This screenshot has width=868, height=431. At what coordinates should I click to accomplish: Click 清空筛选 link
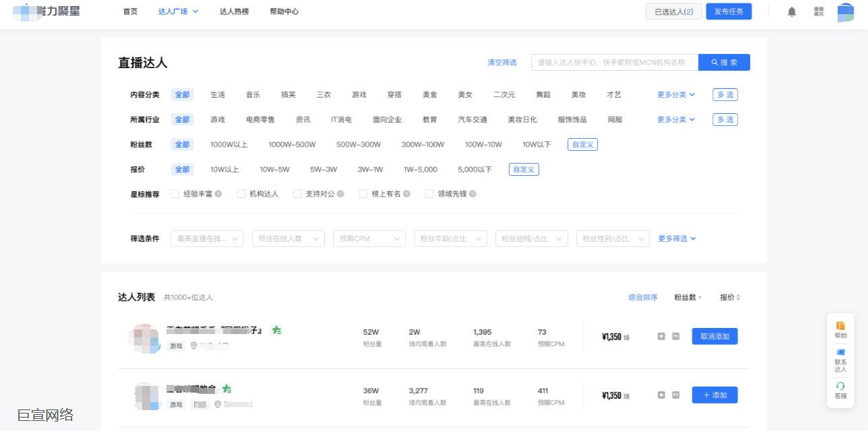[x=502, y=63]
